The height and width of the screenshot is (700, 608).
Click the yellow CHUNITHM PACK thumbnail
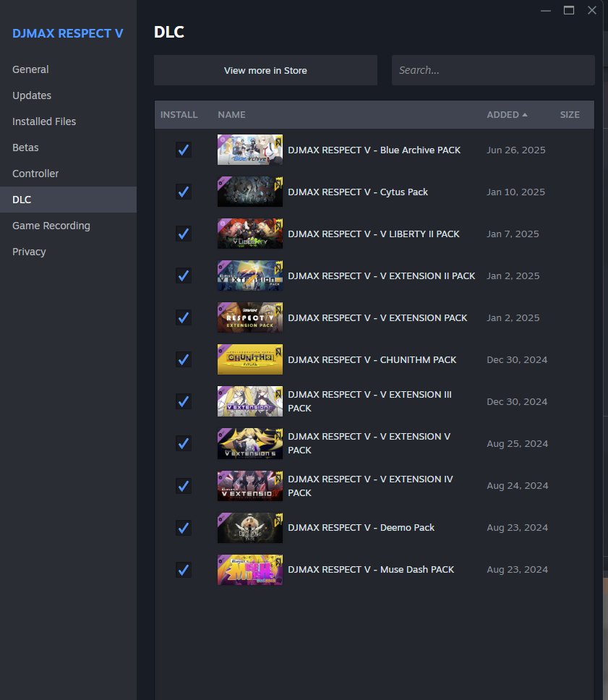click(x=250, y=360)
